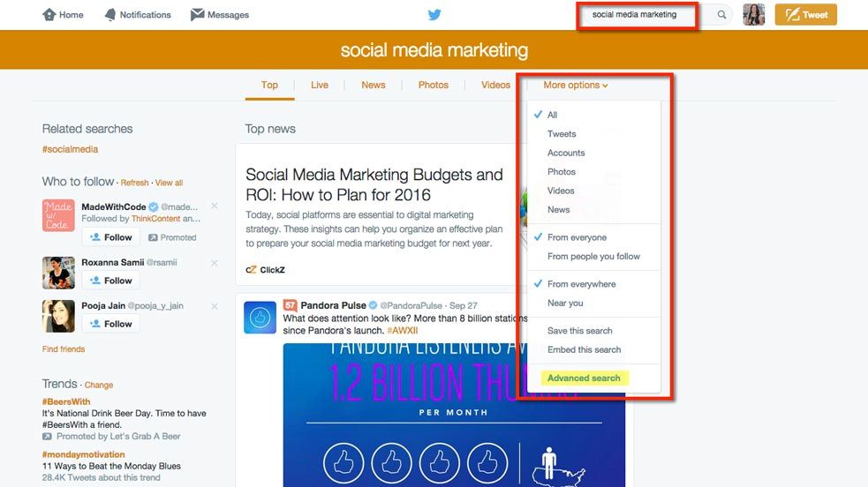Click the Twitter bird logo

[x=434, y=15]
